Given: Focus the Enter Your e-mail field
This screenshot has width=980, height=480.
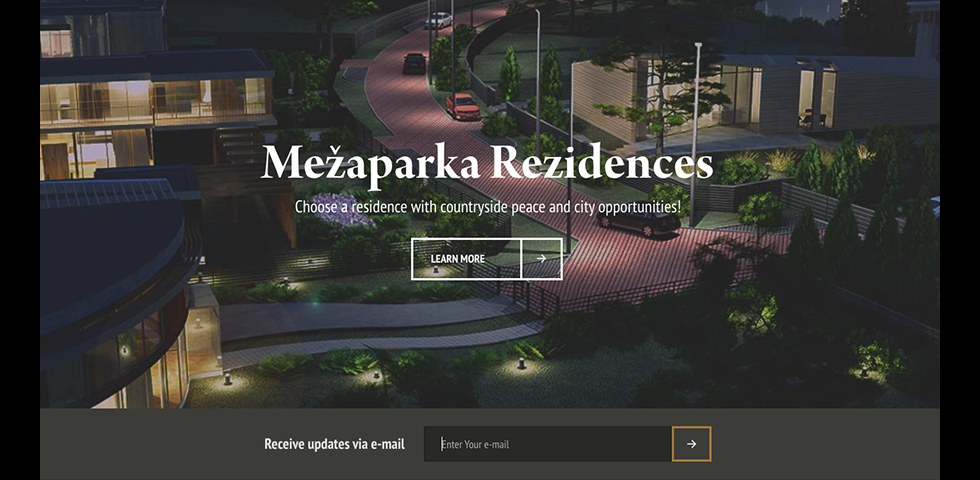Looking at the screenshot, I should [548, 444].
